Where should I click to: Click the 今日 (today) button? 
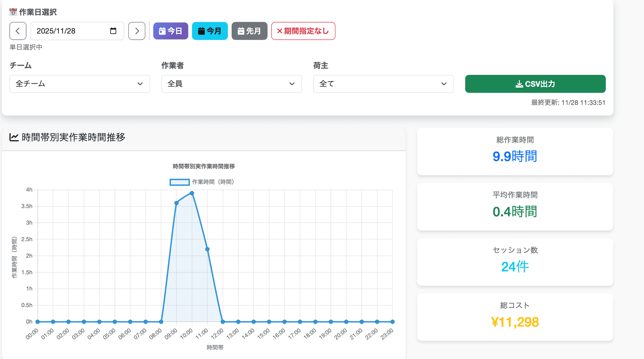(171, 31)
